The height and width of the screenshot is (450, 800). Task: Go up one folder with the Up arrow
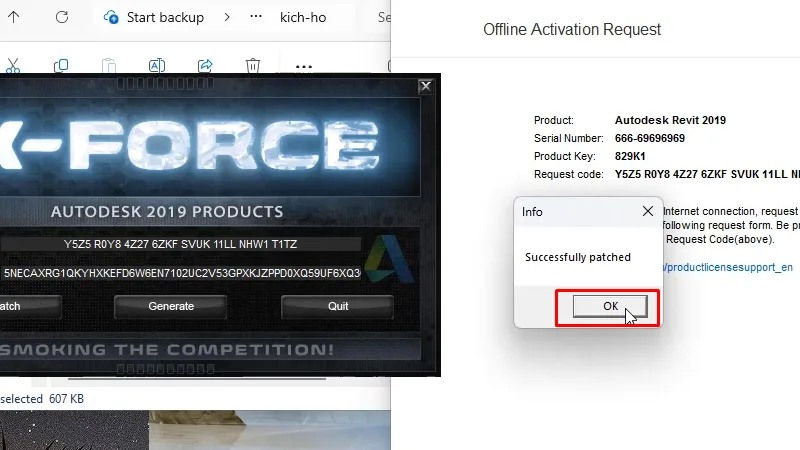(x=13, y=17)
